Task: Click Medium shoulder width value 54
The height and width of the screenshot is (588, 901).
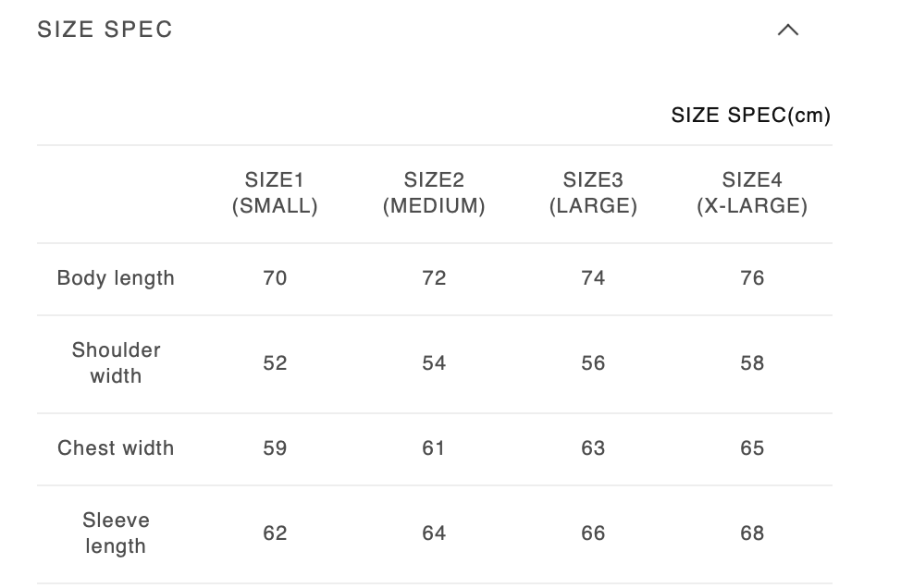Action: pos(434,363)
